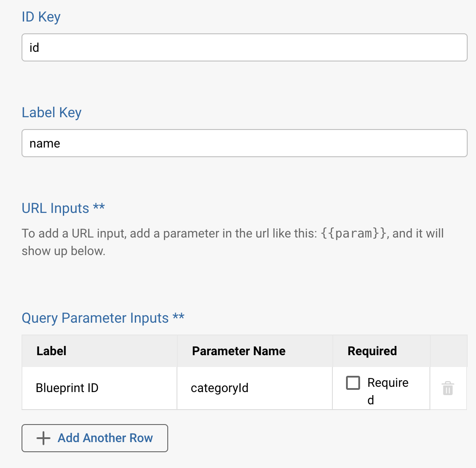
Task: Select the ID Key input containing 'id'
Action: [245, 47]
